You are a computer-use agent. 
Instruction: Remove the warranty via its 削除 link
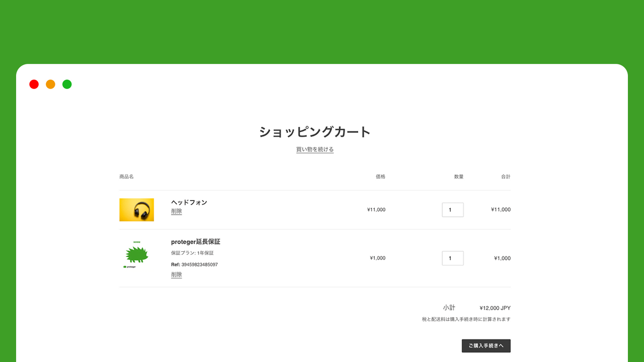tap(176, 275)
